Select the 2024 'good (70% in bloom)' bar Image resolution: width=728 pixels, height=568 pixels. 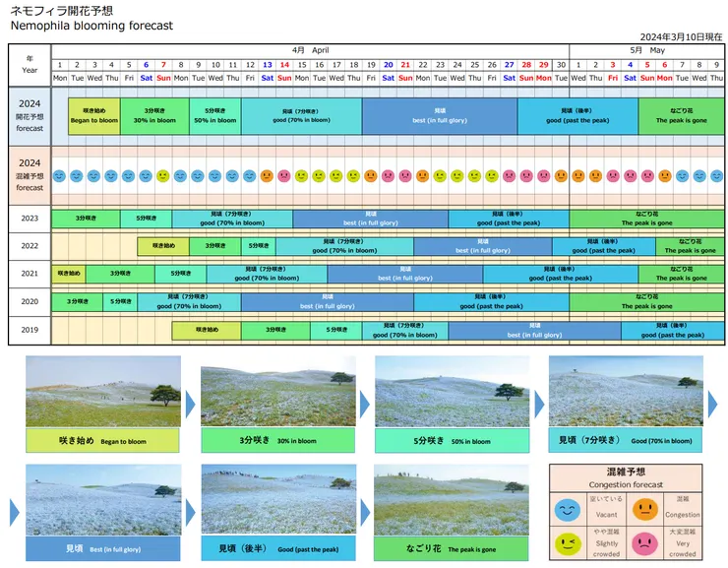point(302,116)
